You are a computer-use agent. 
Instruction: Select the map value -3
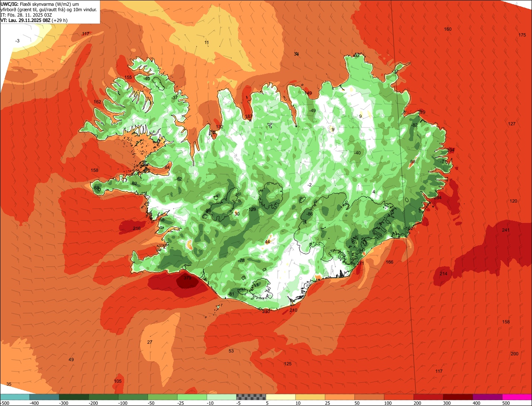pyautogui.click(x=17, y=41)
